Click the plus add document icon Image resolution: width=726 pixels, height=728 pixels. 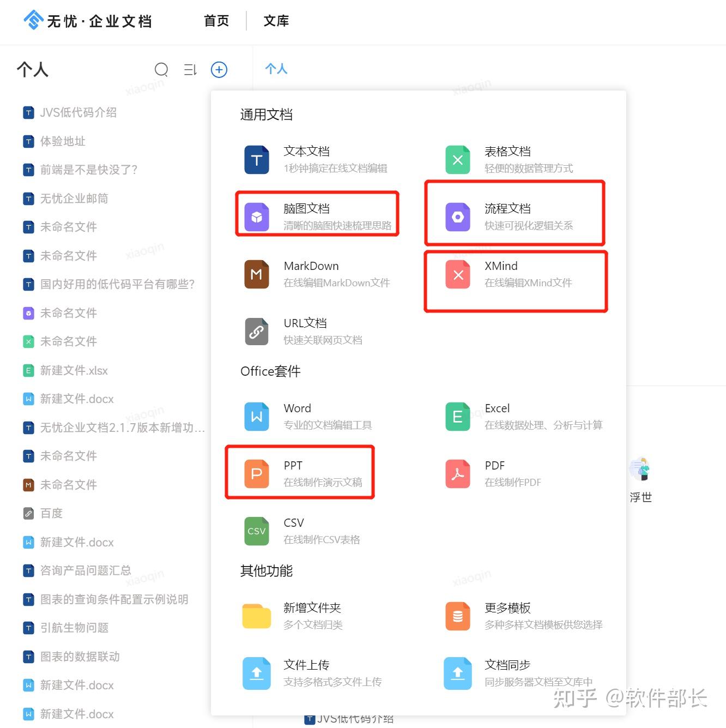(219, 70)
